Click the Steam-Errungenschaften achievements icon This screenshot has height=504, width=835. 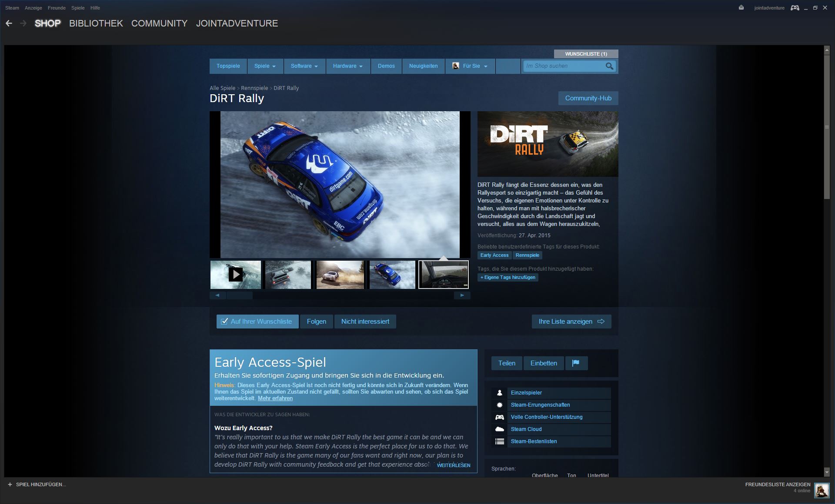coord(499,405)
